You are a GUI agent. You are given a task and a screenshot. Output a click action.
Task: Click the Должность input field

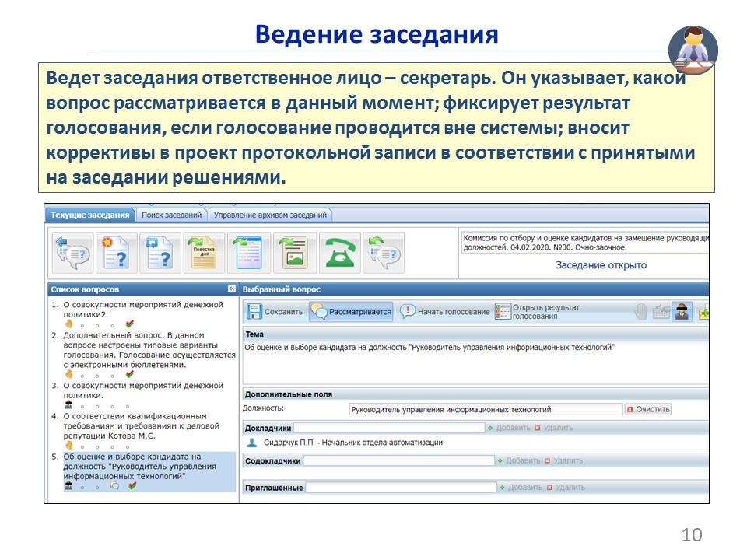point(486,410)
